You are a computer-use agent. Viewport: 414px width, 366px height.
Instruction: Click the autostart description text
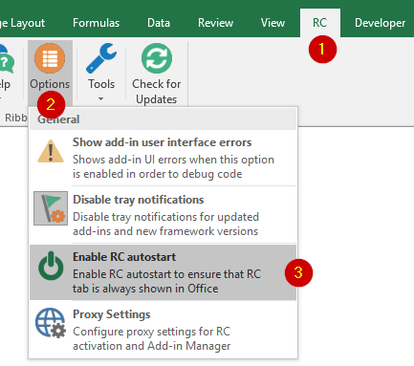(167, 281)
